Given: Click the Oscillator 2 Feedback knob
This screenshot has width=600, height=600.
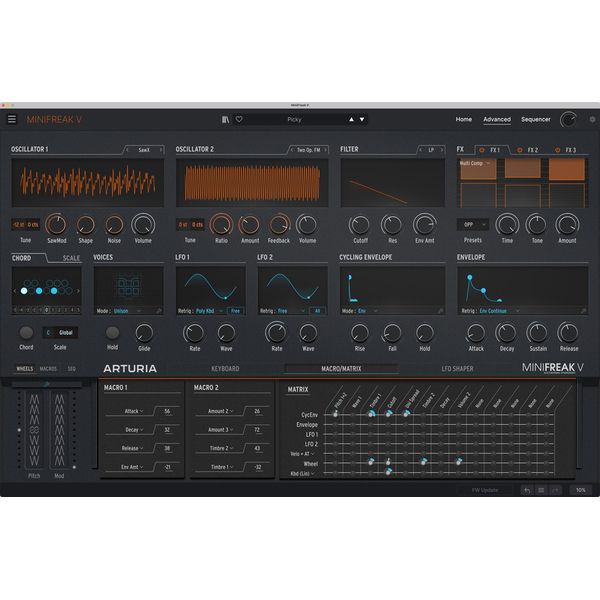Looking at the screenshot, I should tap(279, 225).
